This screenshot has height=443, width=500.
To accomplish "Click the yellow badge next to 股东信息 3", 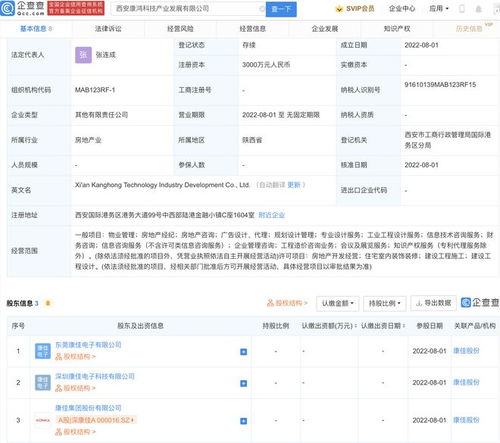I will click(48, 303).
